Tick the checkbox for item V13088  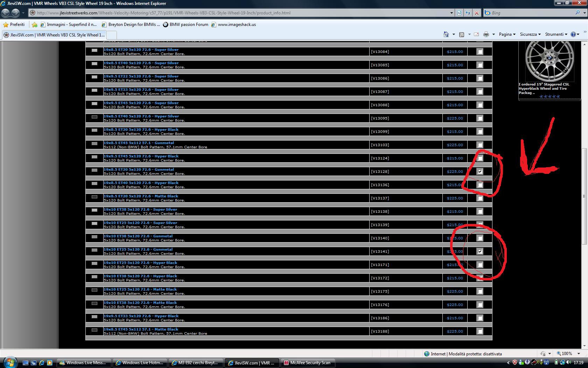[x=480, y=105]
